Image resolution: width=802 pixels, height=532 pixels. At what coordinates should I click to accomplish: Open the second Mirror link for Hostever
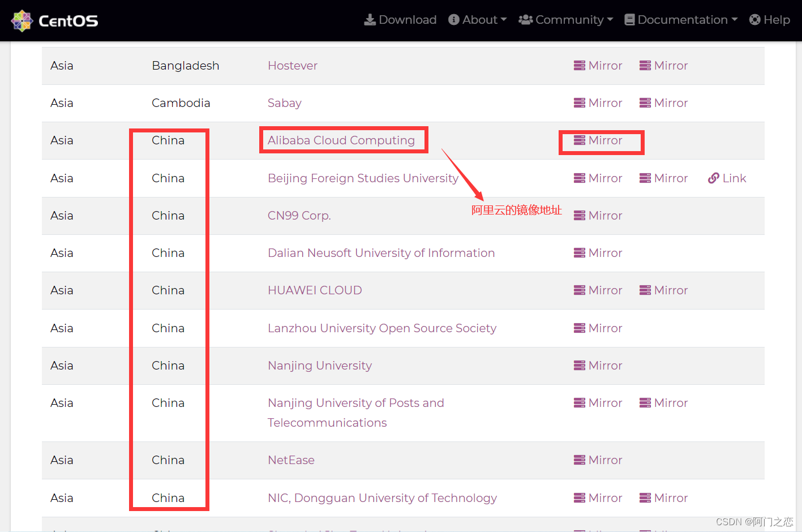tap(663, 66)
